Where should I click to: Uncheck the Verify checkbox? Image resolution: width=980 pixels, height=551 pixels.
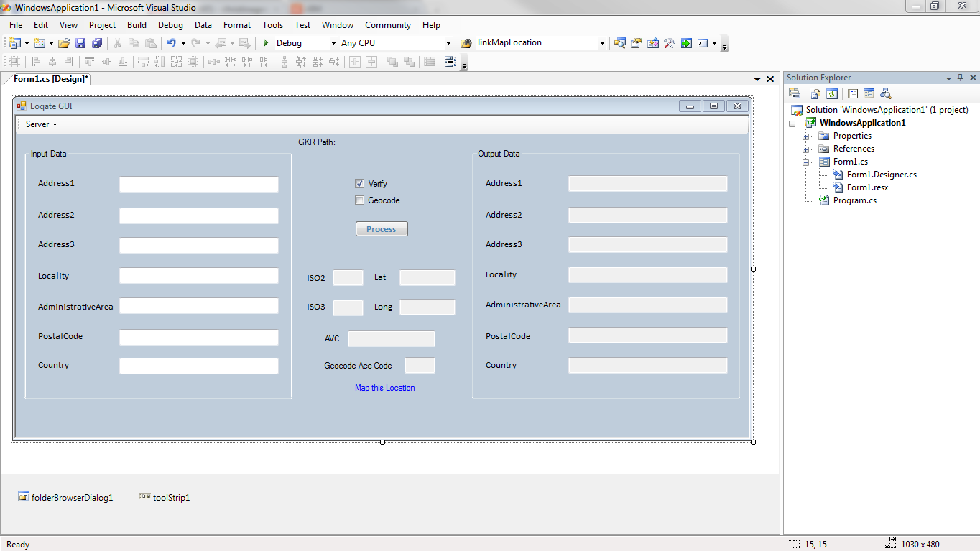pyautogui.click(x=360, y=184)
